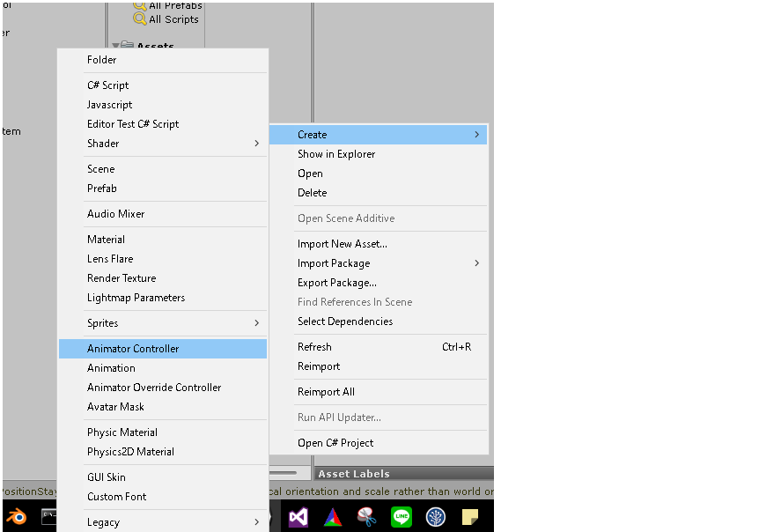Launch Visual Studio from the taskbar
This screenshot has height=532, width=759.
click(x=298, y=517)
